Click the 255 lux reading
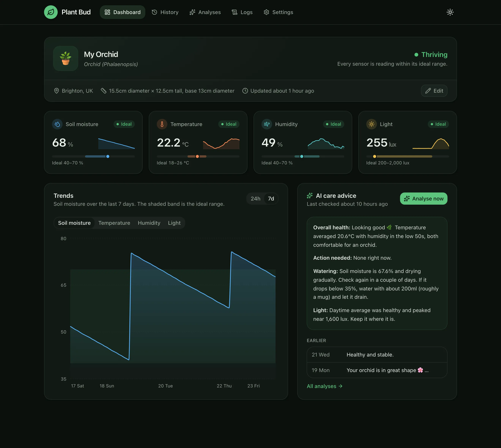This screenshot has width=501, height=448. (x=381, y=143)
